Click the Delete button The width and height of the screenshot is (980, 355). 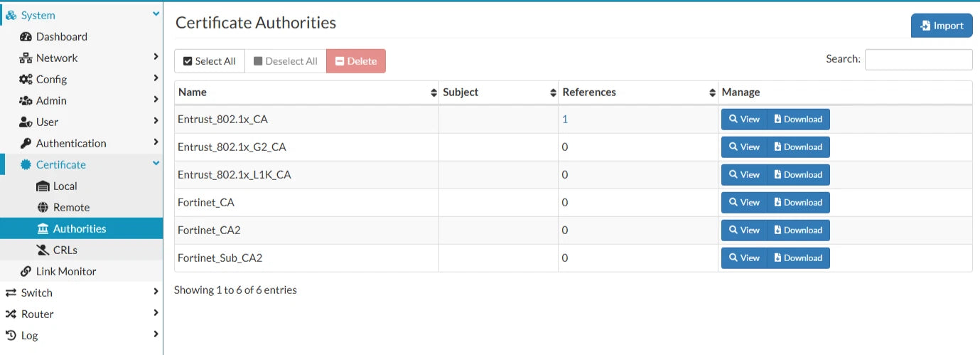point(356,61)
